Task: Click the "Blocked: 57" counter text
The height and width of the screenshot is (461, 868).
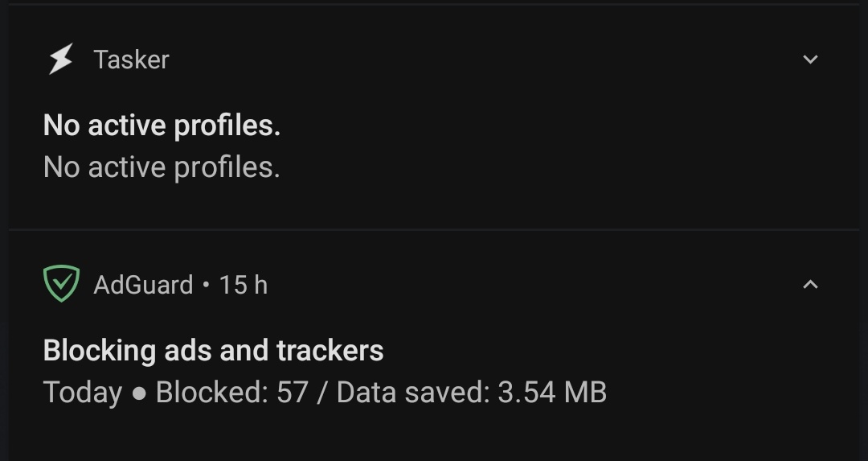Action: click(231, 393)
